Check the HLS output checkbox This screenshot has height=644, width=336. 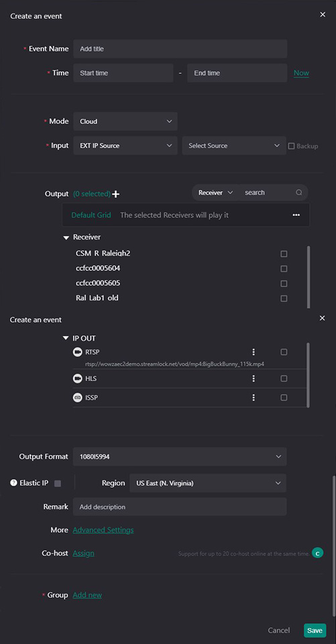(x=284, y=378)
